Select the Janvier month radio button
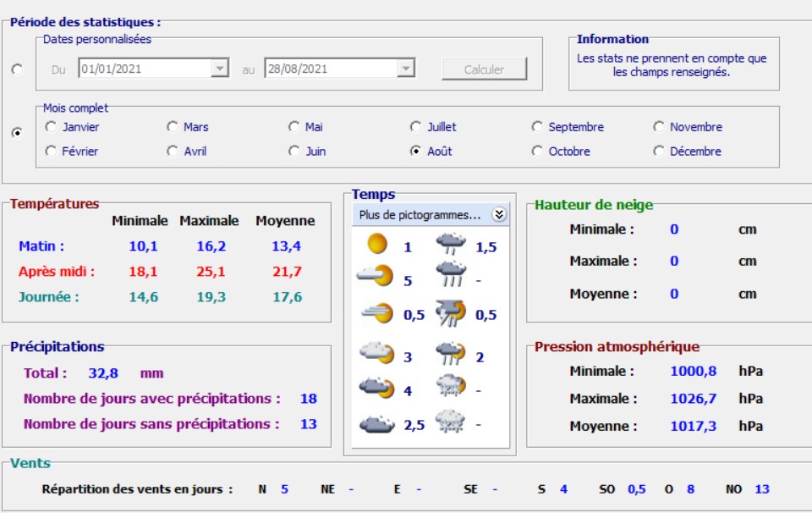The height and width of the screenshot is (513, 812). point(51,127)
